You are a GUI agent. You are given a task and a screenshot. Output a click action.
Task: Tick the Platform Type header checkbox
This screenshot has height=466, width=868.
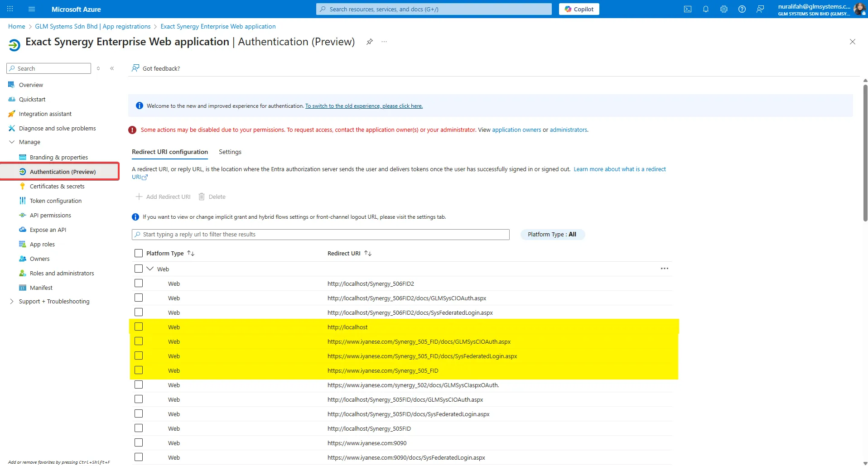139,253
